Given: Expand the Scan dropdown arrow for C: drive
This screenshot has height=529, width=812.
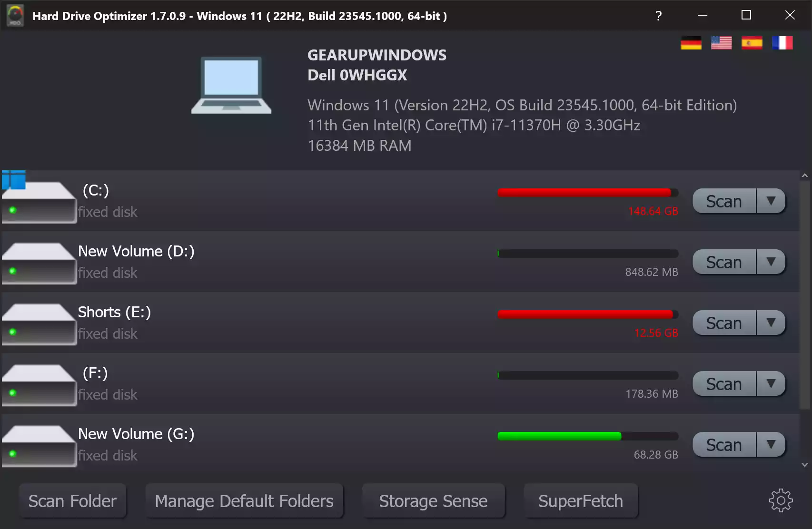Looking at the screenshot, I should [771, 201].
